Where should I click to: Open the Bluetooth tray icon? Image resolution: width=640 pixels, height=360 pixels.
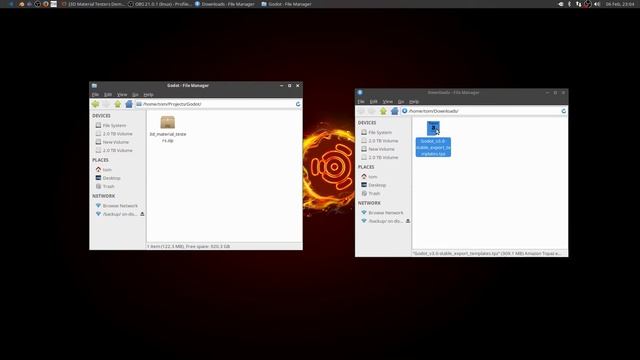coord(569,4)
